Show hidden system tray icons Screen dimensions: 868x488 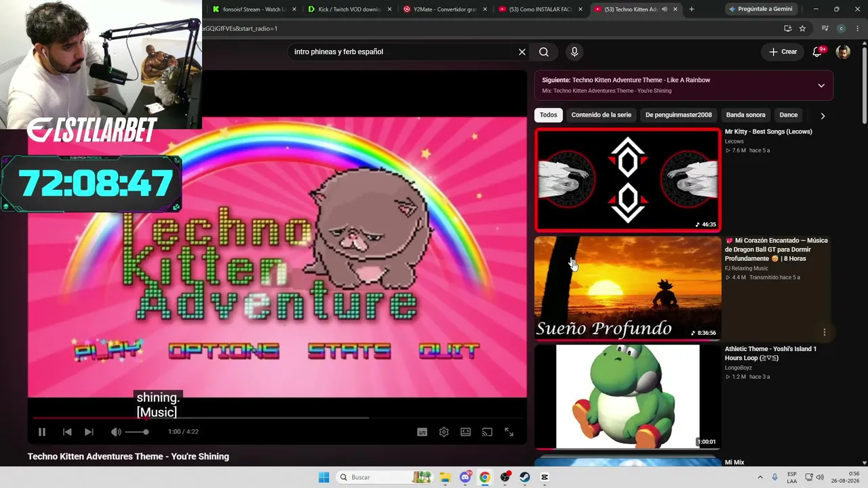coord(760,477)
